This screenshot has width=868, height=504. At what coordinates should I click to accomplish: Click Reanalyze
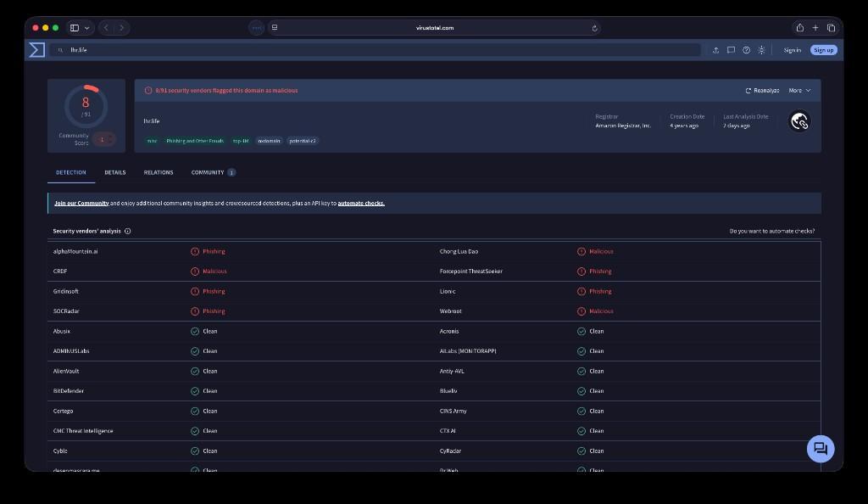point(762,90)
